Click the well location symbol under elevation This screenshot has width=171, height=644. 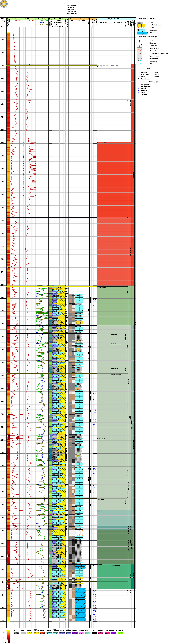pos(71,16)
